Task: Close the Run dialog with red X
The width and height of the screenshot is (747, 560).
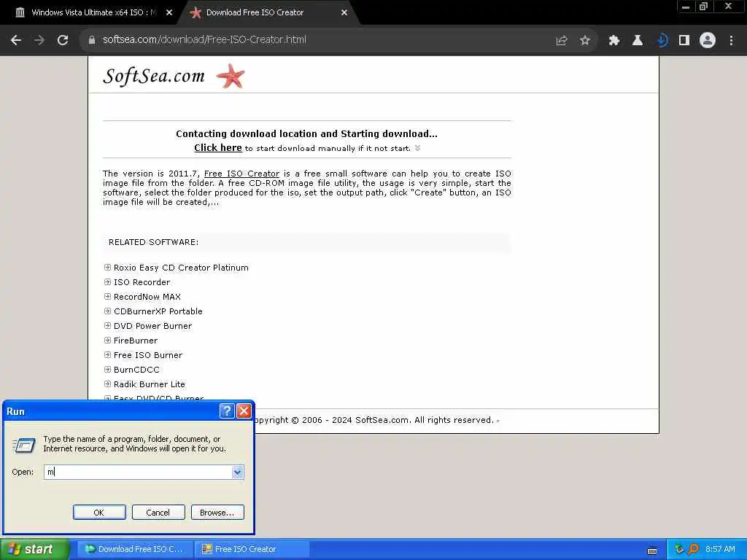Action: pos(244,411)
